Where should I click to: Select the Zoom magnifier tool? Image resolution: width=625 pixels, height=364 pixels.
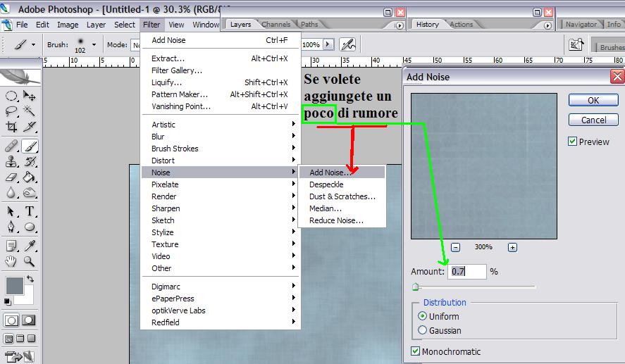click(29, 261)
